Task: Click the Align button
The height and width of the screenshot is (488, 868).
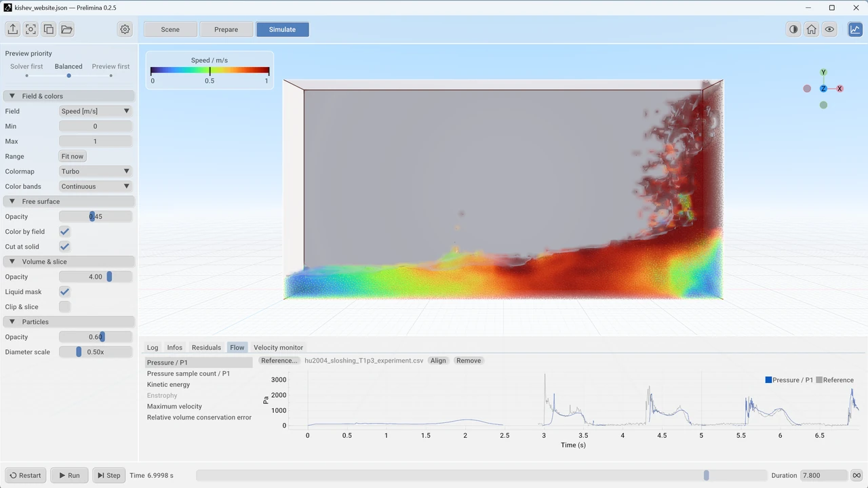Action: point(438,361)
